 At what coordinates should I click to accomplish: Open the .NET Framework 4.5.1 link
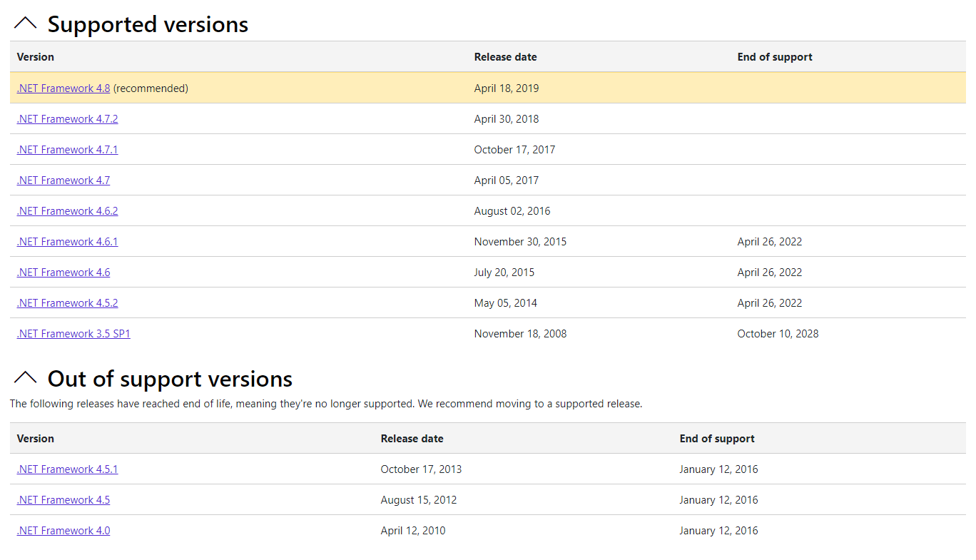coord(67,469)
